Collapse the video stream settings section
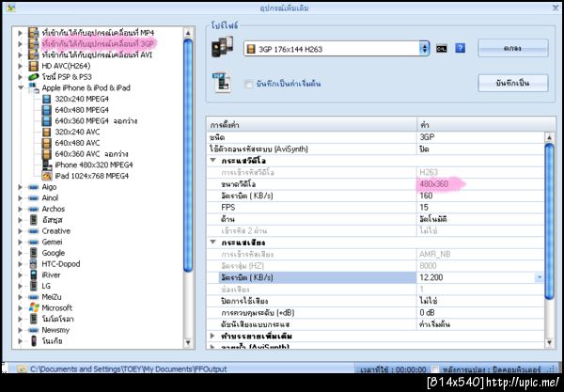This screenshot has height=392, width=564. click(213, 161)
